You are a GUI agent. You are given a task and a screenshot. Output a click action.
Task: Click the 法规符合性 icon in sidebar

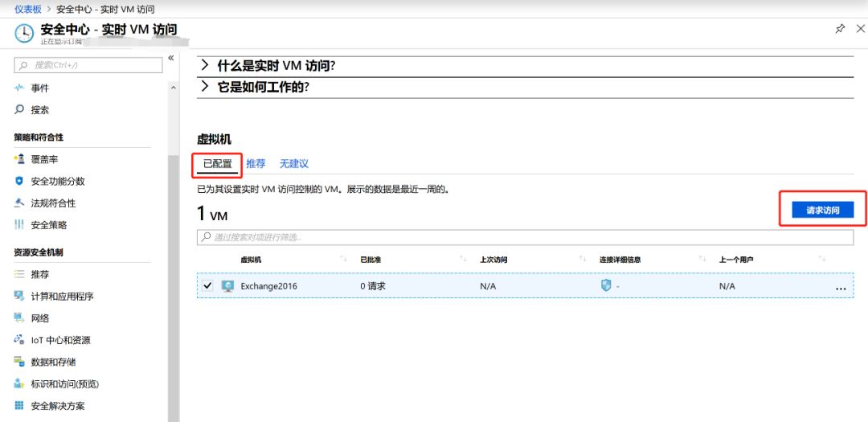19,203
